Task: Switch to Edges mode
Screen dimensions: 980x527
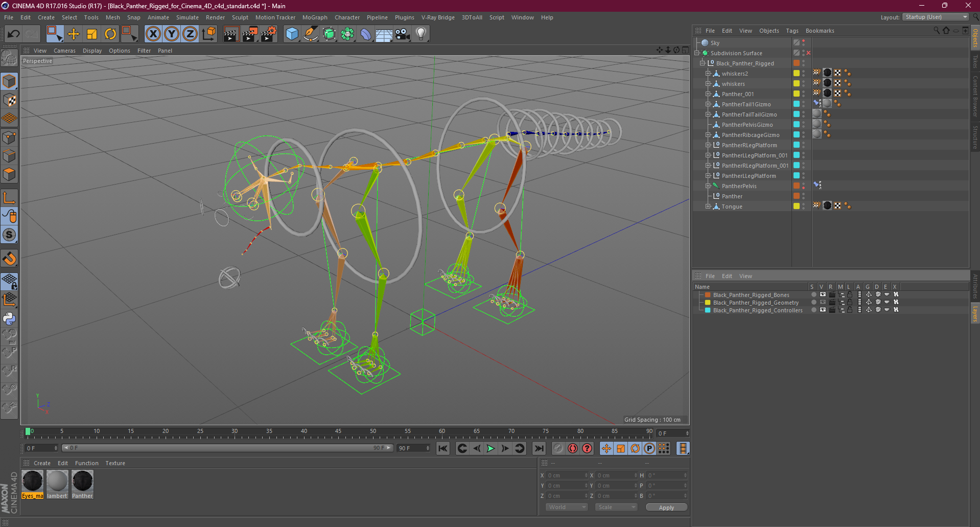Action: click(10, 156)
